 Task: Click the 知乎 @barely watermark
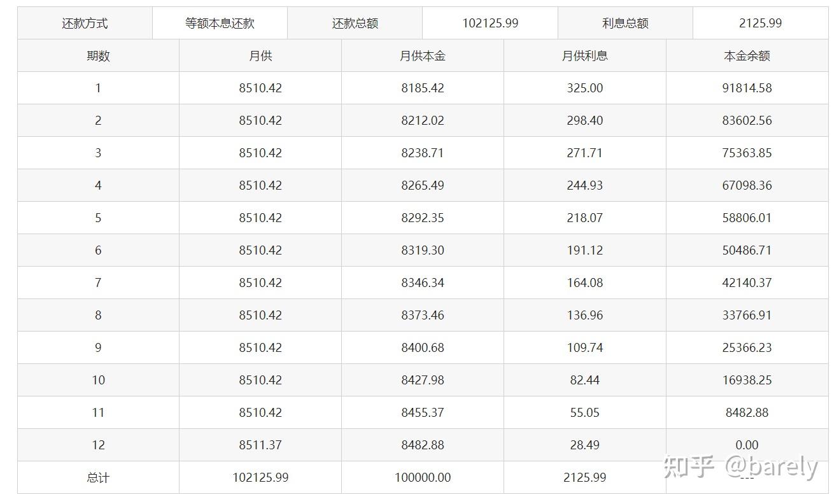(740, 468)
